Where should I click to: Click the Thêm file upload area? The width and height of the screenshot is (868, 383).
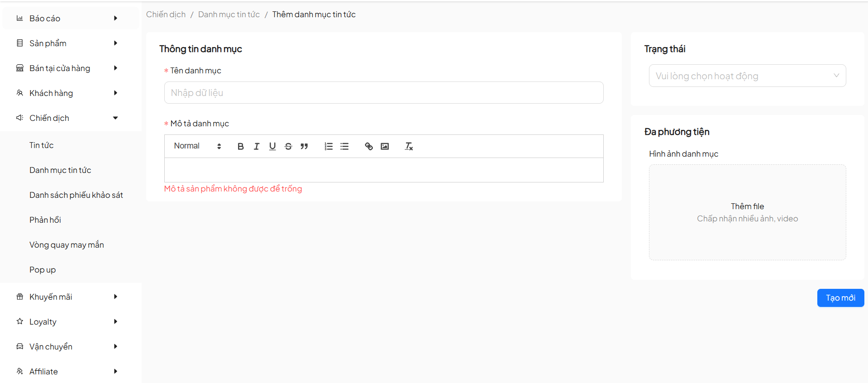click(747, 212)
